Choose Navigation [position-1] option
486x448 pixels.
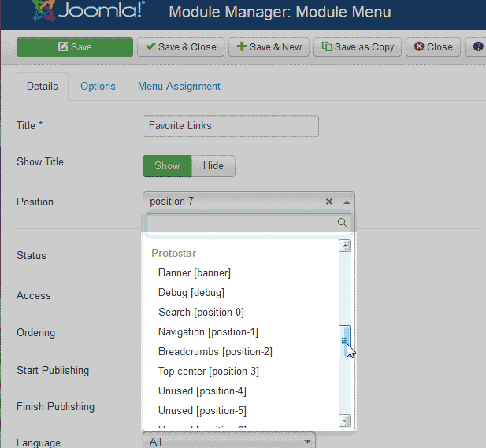[x=208, y=331]
